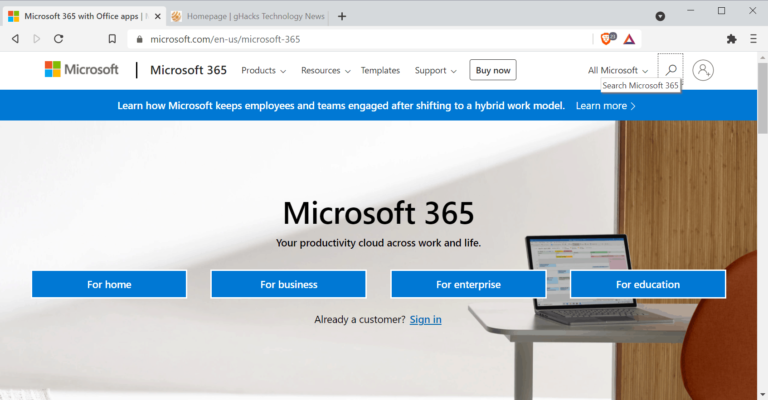
Task: Reload the page with refresh icon
Action: click(x=58, y=39)
